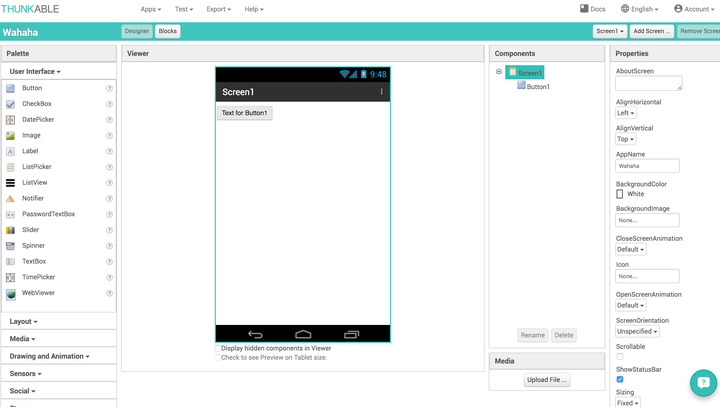Open the AlignHorizontal Left dropdown

tap(625, 113)
